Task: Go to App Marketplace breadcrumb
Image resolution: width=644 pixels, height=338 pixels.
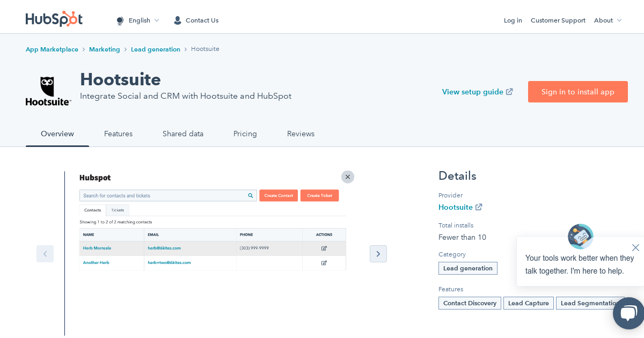Action: (x=52, y=49)
